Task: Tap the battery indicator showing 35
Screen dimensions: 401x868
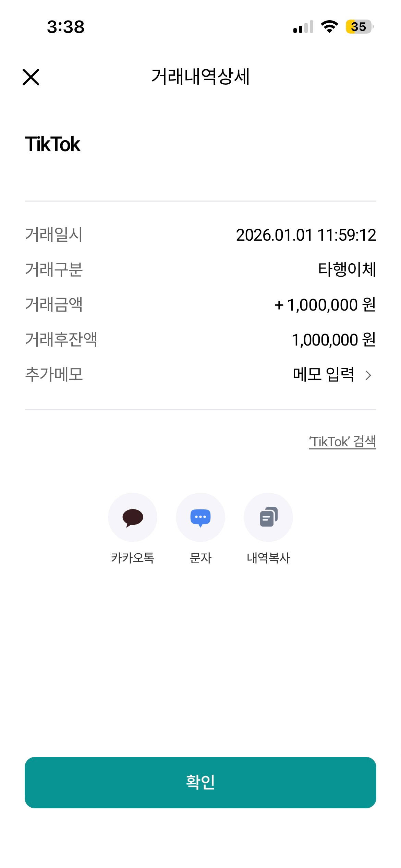Action: (x=359, y=27)
